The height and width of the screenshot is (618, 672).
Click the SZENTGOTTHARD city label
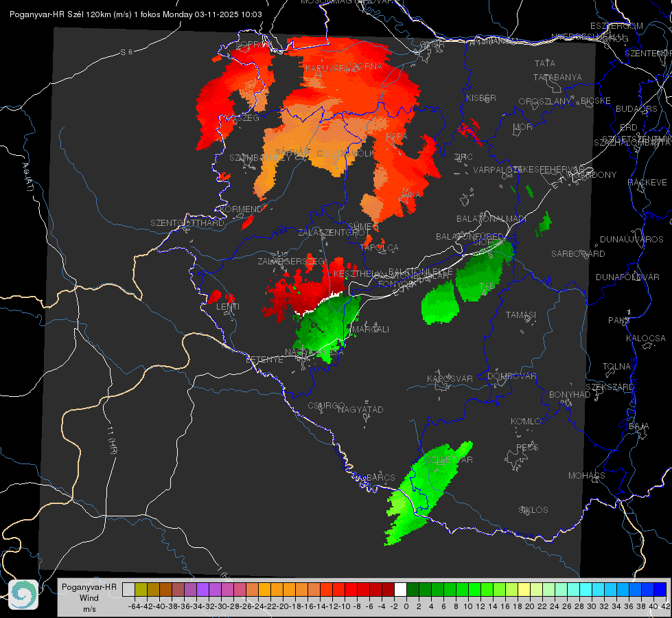click(187, 223)
